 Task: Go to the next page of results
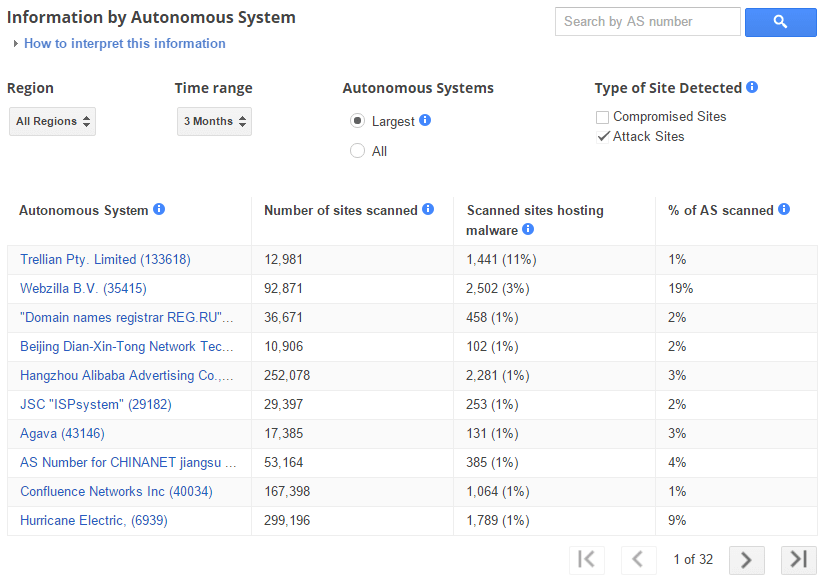coord(746,559)
